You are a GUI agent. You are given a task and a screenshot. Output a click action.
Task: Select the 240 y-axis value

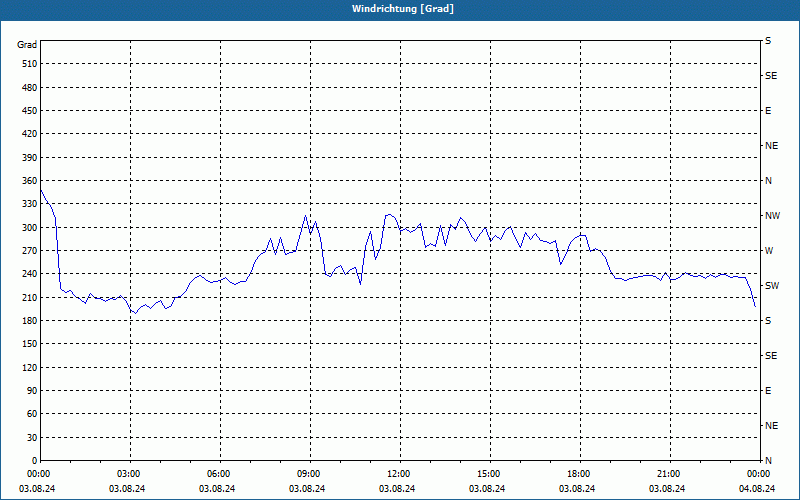[x=30, y=274]
